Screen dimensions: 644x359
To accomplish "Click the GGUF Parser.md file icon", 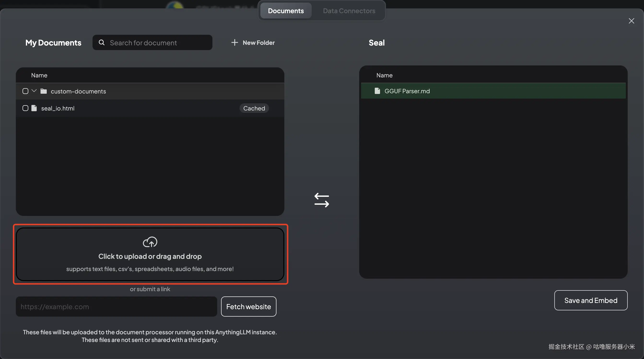I will [x=377, y=91].
